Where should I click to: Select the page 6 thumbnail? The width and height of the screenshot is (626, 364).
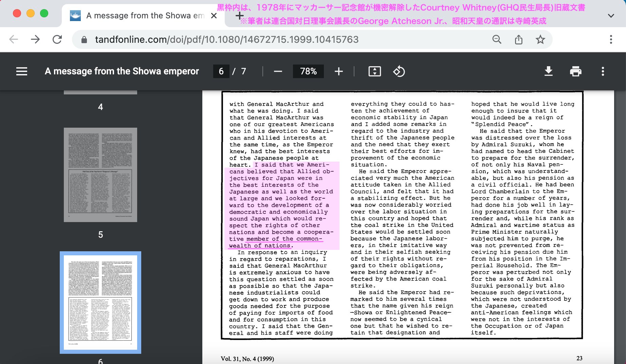pos(100,303)
